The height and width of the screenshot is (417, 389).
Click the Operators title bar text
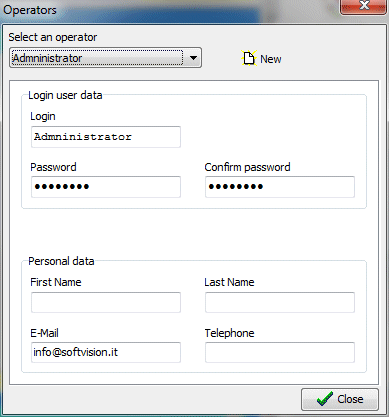[x=30, y=10]
